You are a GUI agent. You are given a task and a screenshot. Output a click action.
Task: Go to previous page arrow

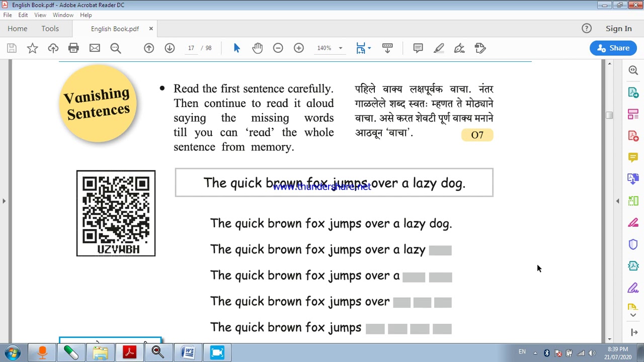click(149, 48)
